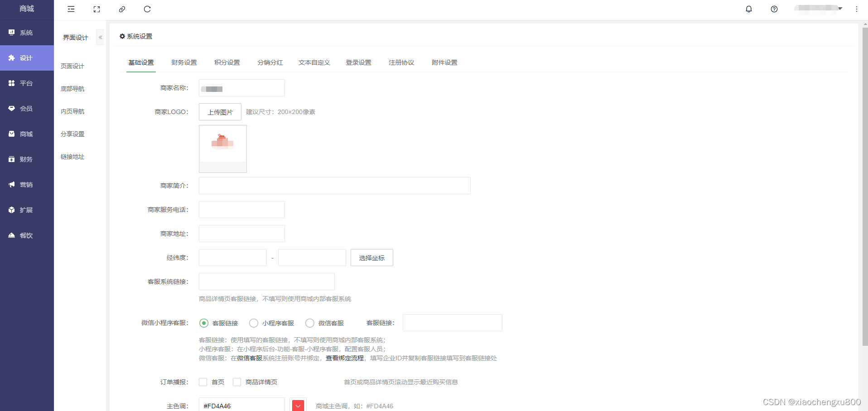868x411 pixels.
Task: Click the 主色调 hex value input
Action: tap(242, 405)
